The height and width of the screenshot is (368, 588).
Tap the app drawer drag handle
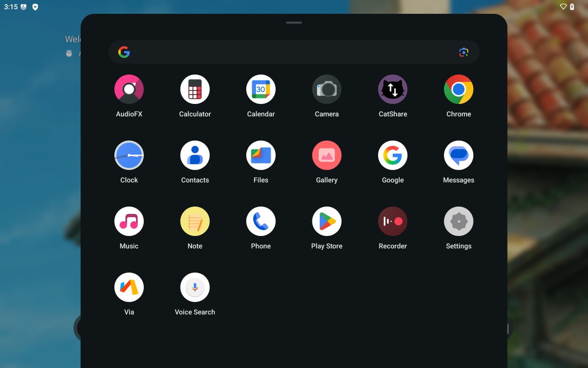point(294,23)
